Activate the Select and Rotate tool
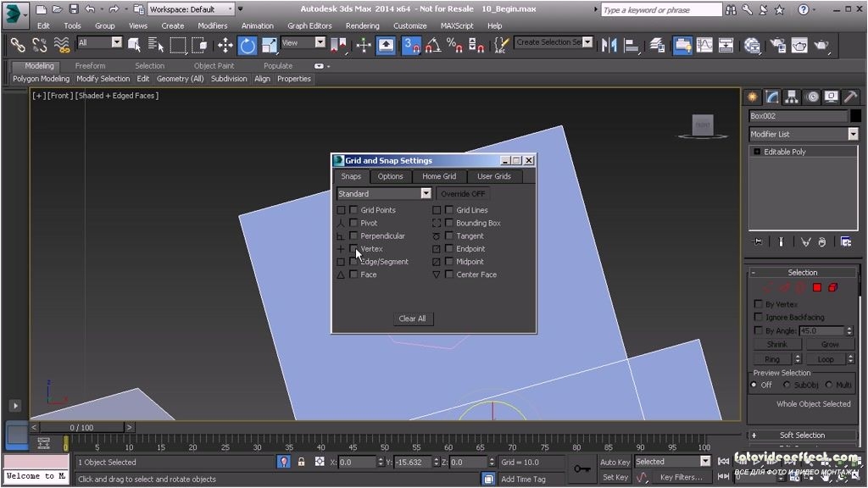Image resolution: width=868 pixels, height=488 pixels. pos(247,45)
